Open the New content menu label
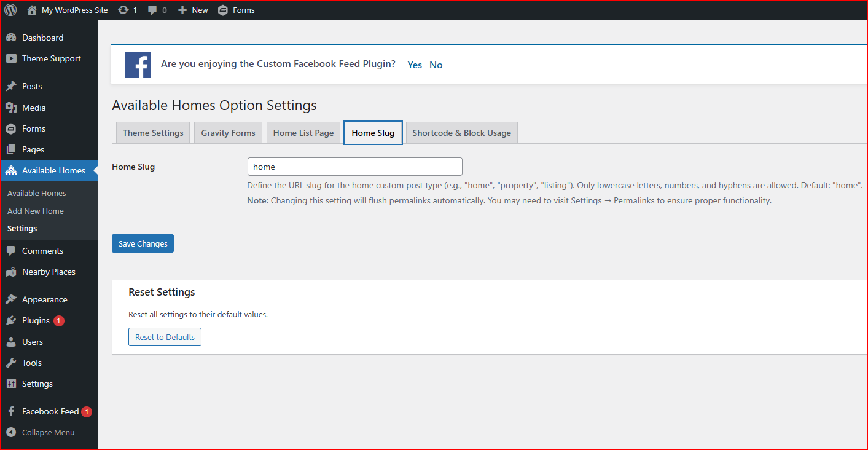 point(200,10)
